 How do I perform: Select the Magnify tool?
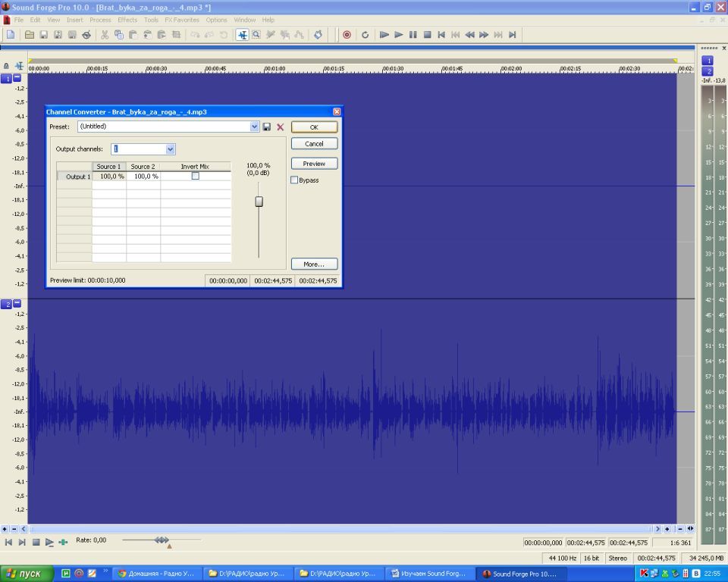point(256,35)
